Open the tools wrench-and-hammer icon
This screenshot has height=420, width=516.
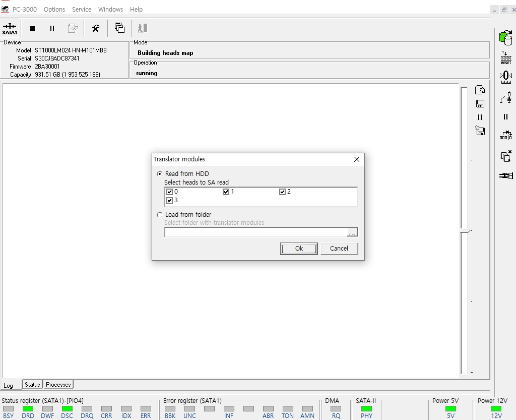pos(96,28)
